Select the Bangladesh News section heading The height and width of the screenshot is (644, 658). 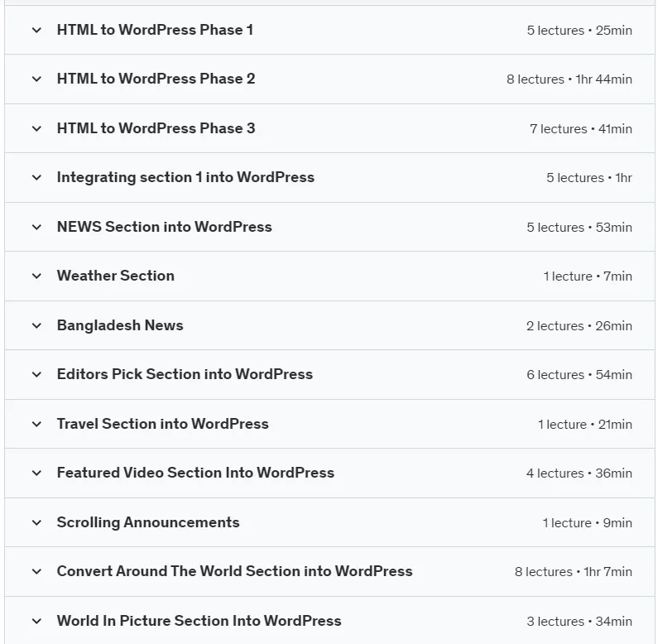120,325
